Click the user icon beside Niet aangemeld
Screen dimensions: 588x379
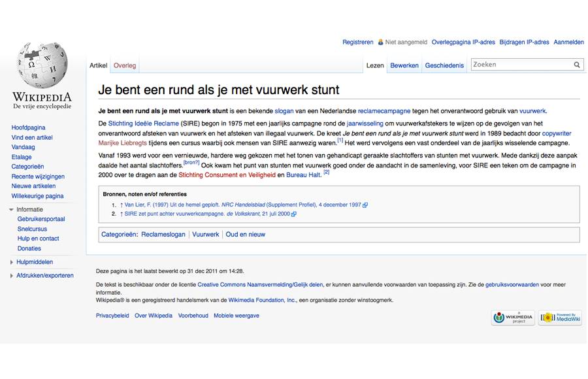[380, 42]
